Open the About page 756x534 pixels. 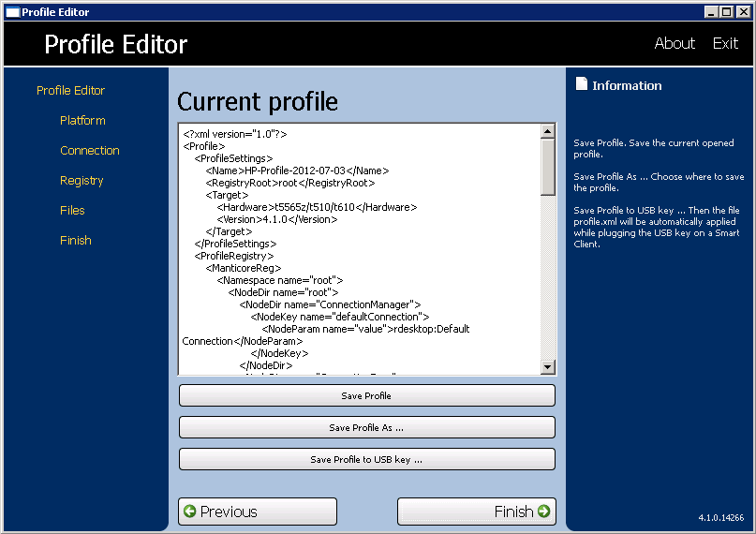674,43
